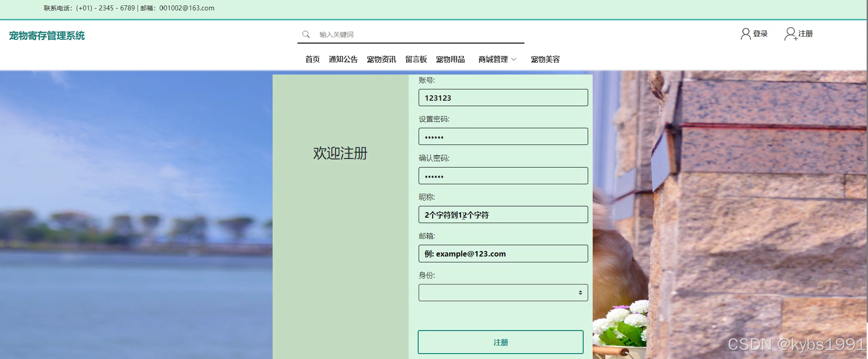868x359 pixels.
Task: Click the email 001002@163.com text
Action: [x=187, y=8]
